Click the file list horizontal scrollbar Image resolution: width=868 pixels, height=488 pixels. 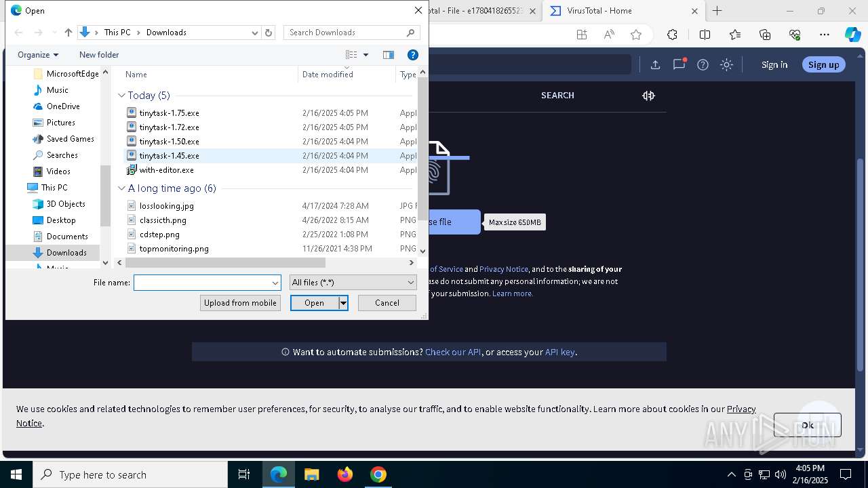(224, 262)
